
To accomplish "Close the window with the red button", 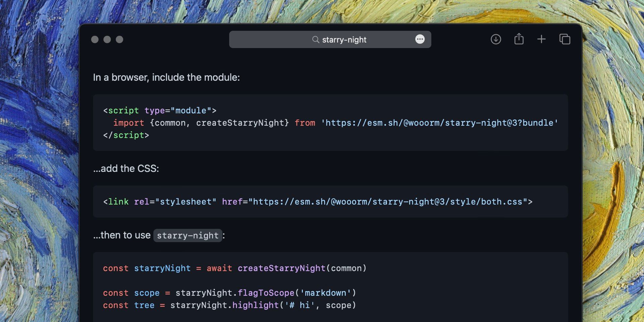I will point(95,39).
